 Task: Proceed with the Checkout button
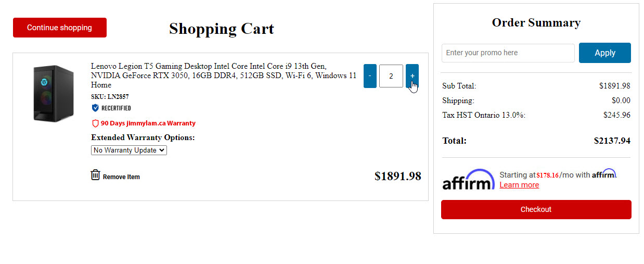click(536, 209)
